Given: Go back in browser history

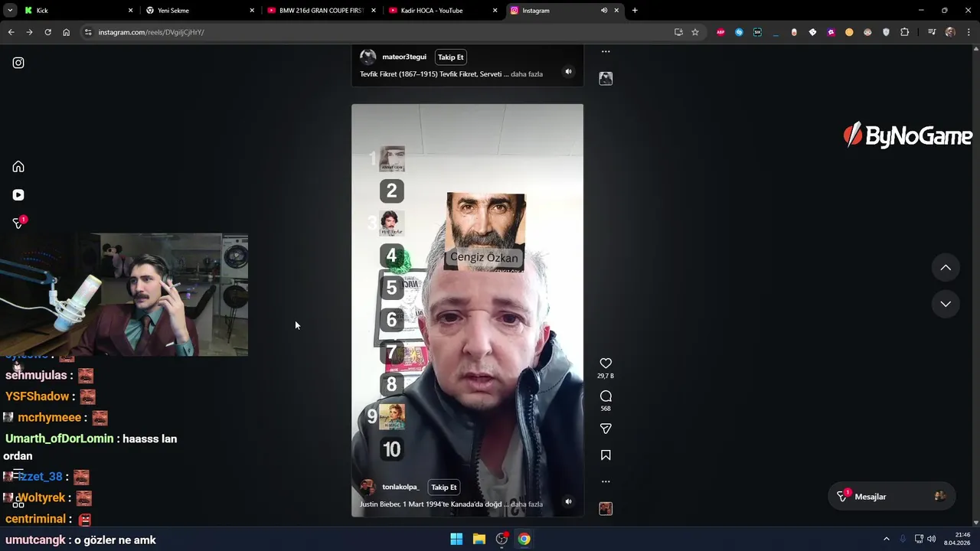Looking at the screenshot, I should tap(11, 32).
